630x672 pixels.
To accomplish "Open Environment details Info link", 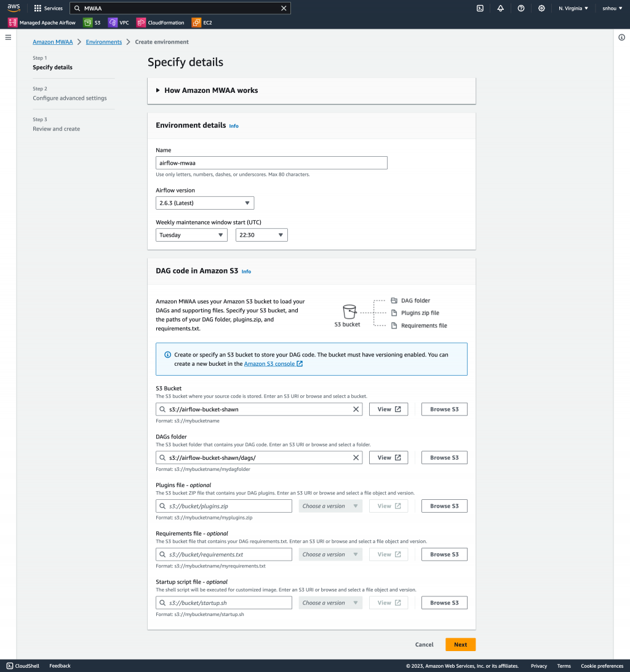I will [x=234, y=126].
